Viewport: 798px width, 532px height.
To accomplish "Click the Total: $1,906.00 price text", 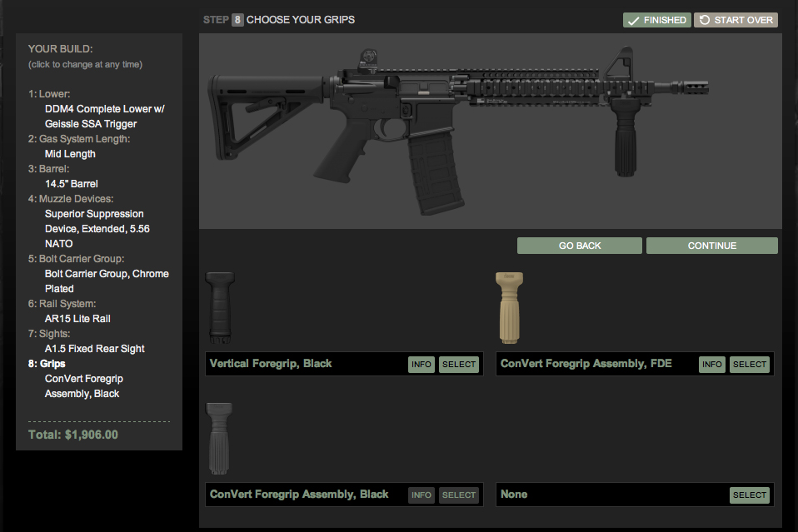I will pos(73,435).
